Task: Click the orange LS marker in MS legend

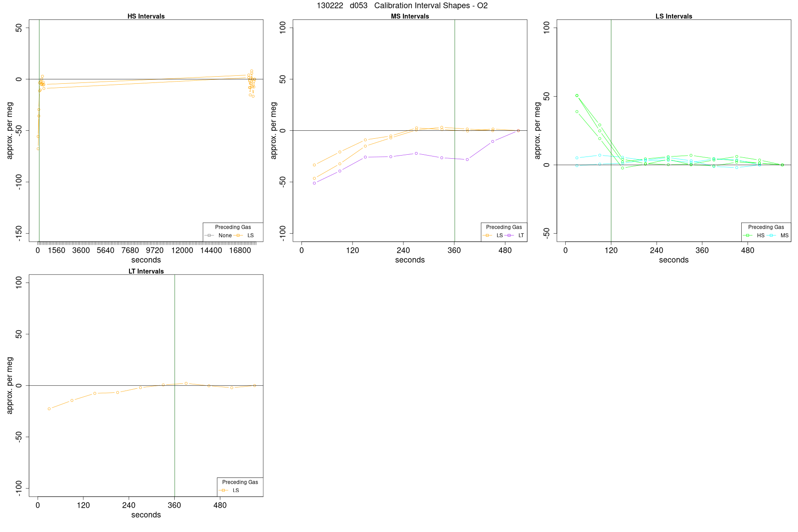Action: tap(487, 235)
